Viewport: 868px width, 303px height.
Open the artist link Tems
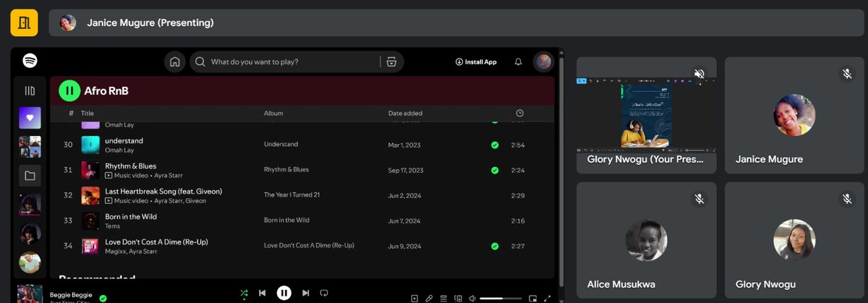coord(112,226)
